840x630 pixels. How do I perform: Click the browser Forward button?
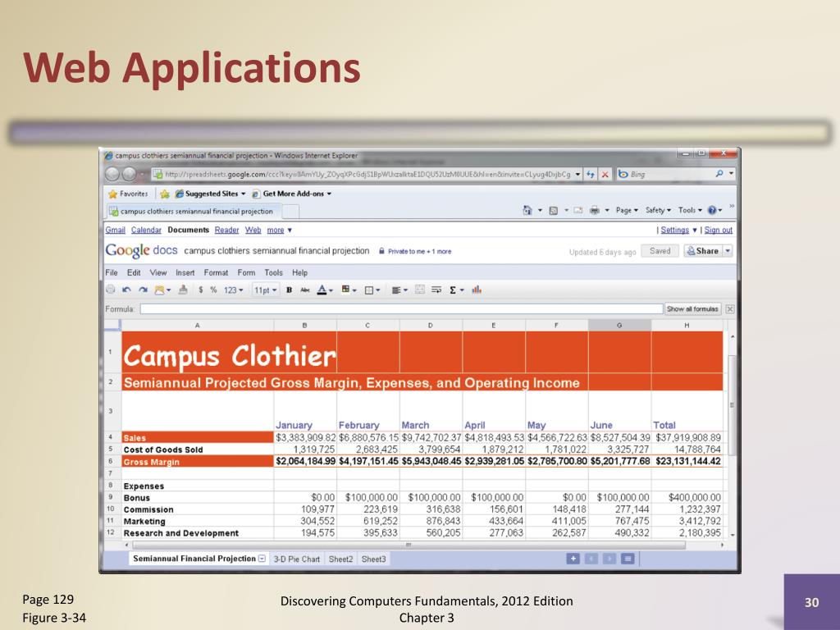[129, 174]
